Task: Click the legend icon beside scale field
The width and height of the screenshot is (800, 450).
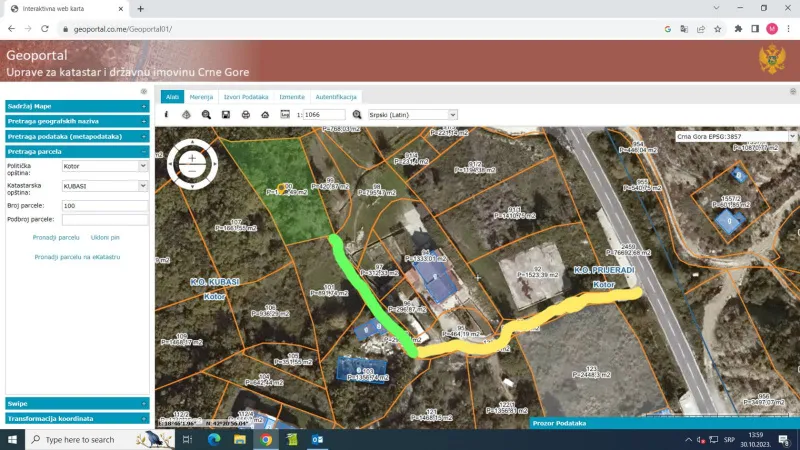Action: pos(285,115)
